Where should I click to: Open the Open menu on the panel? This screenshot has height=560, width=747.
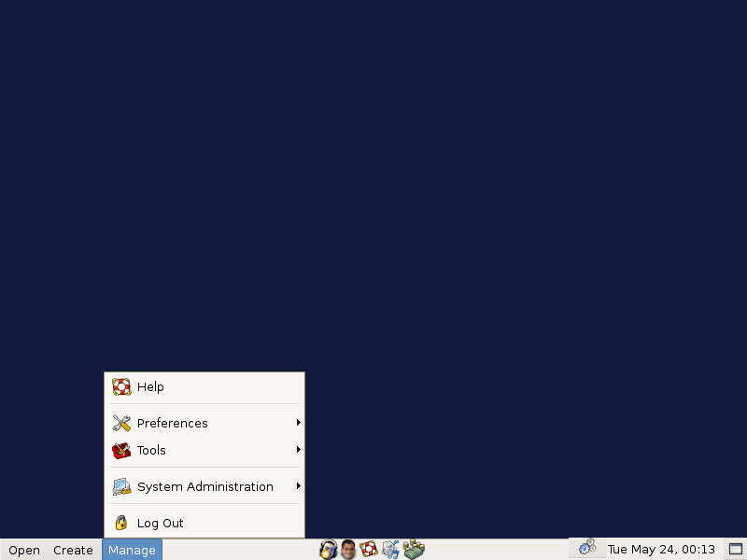tap(24, 550)
